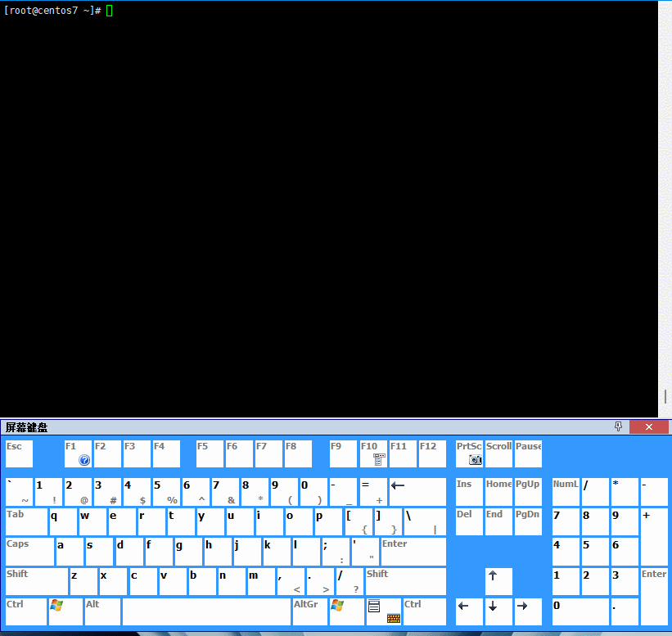Tap the backslash pipe key
This screenshot has height=636, width=672.
[x=425, y=521]
